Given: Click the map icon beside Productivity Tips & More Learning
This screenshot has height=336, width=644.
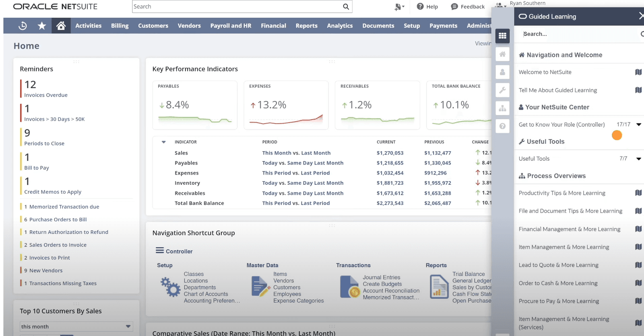Looking at the screenshot, I should (638, 193).
